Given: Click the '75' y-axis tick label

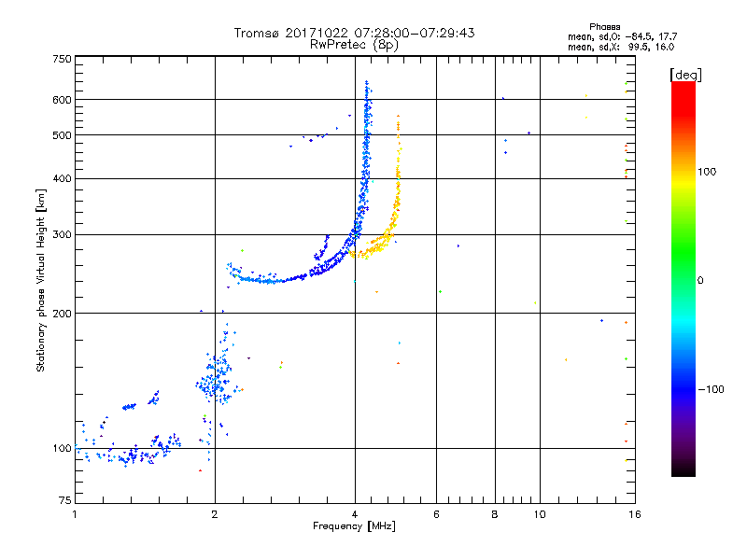Looking at the screenshot, I should coord(65,500).
